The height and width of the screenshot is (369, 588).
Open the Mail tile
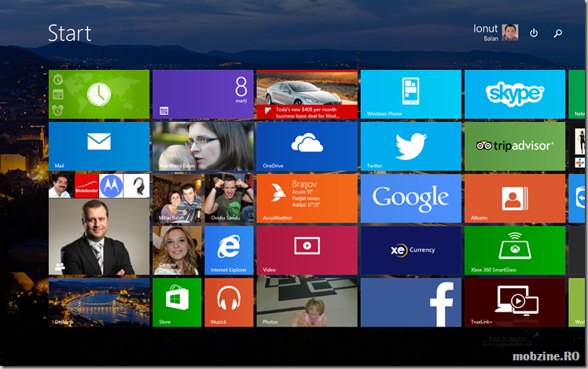click(x=98, y=146)
